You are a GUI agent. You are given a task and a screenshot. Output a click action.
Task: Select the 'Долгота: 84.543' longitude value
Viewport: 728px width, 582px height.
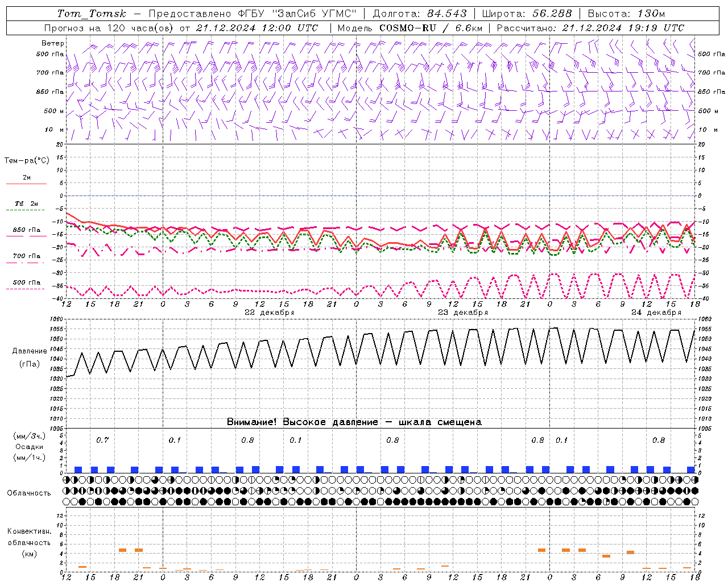click(x=420, y=14)
